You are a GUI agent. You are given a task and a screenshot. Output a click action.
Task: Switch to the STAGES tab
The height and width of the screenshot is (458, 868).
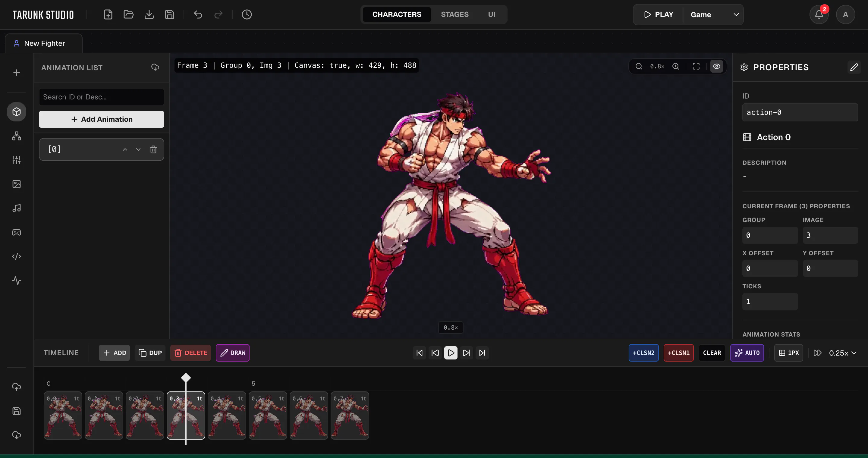pos(454,14)
